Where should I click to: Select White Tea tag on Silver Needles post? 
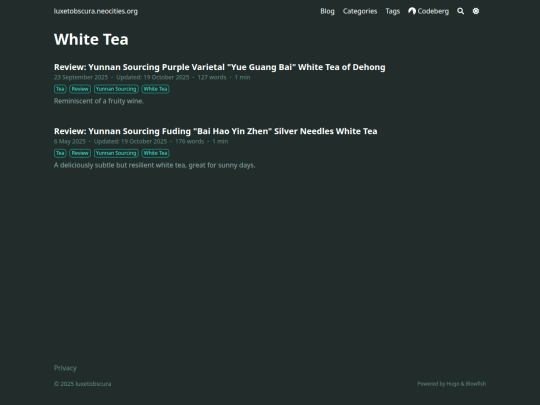[155, 153]
